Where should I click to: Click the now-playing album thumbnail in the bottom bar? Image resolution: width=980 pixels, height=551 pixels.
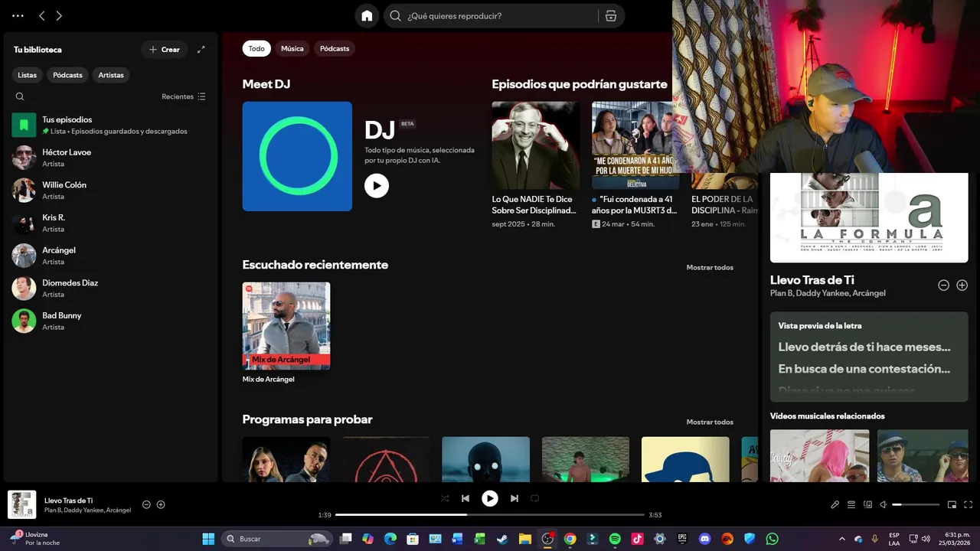coord(22,504)
